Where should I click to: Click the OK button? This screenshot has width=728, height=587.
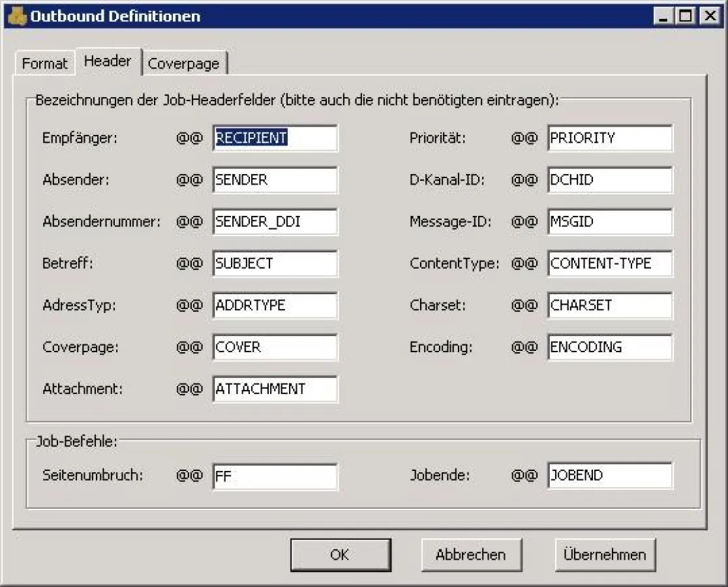[340, 554]
